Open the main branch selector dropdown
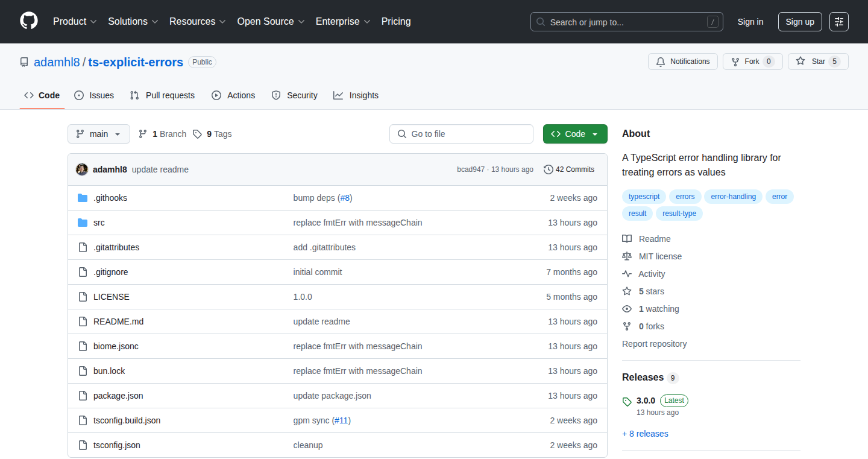Screen dimensions: 868x459 (x=99, y=134)
